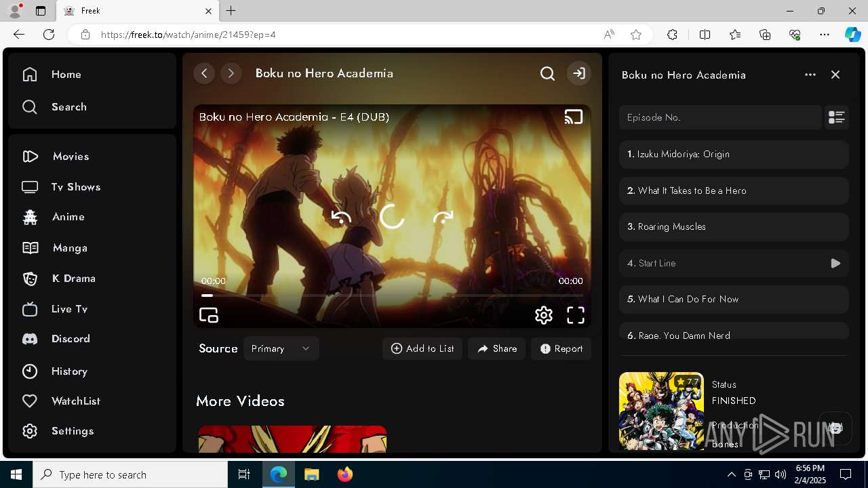868x488 pixels.
Task: Open Live Tv section
Action: pos(55,309)
